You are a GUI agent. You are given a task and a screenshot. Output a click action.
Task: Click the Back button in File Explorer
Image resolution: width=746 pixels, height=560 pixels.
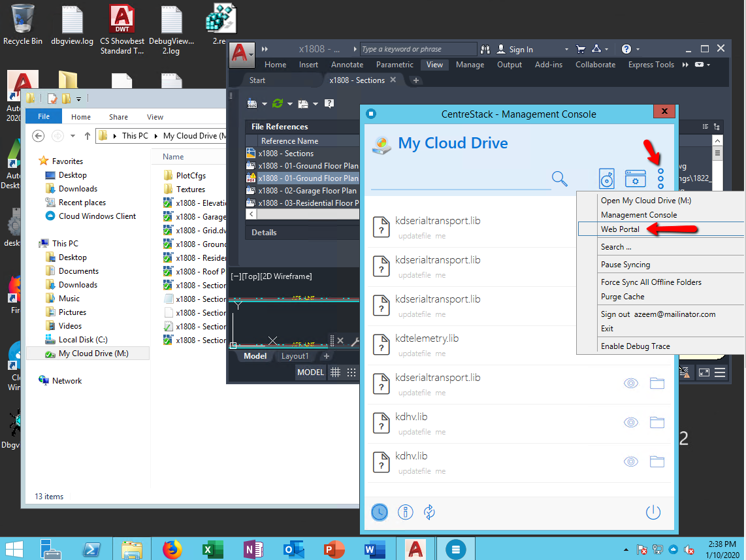[39, 136]
